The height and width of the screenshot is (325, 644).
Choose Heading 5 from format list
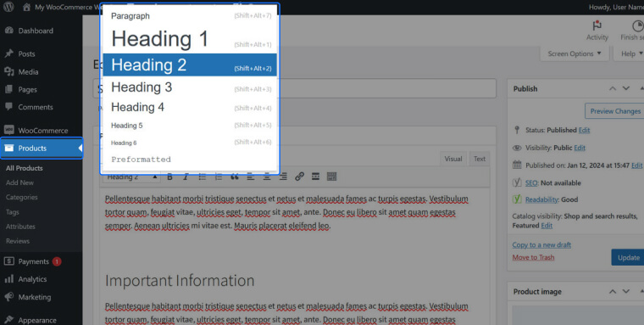(x=190, y=126)
